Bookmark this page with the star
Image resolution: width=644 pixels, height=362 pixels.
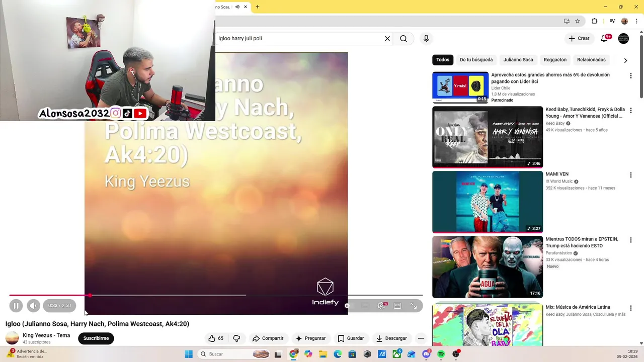[x=578, y=21]
